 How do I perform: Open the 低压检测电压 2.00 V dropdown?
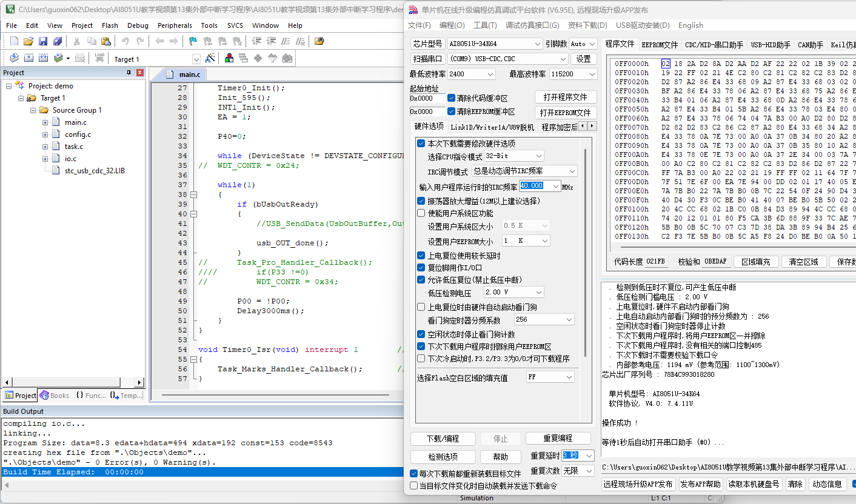point(513,293)
